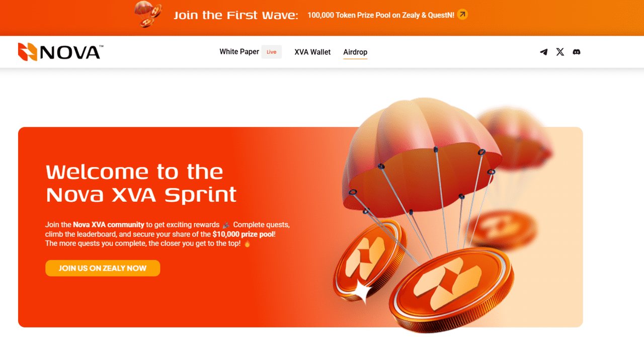Image resolution: width=644 pixels, height=337 pixels.
Task: Select the Airdrop tab
Action: point(355,52)
